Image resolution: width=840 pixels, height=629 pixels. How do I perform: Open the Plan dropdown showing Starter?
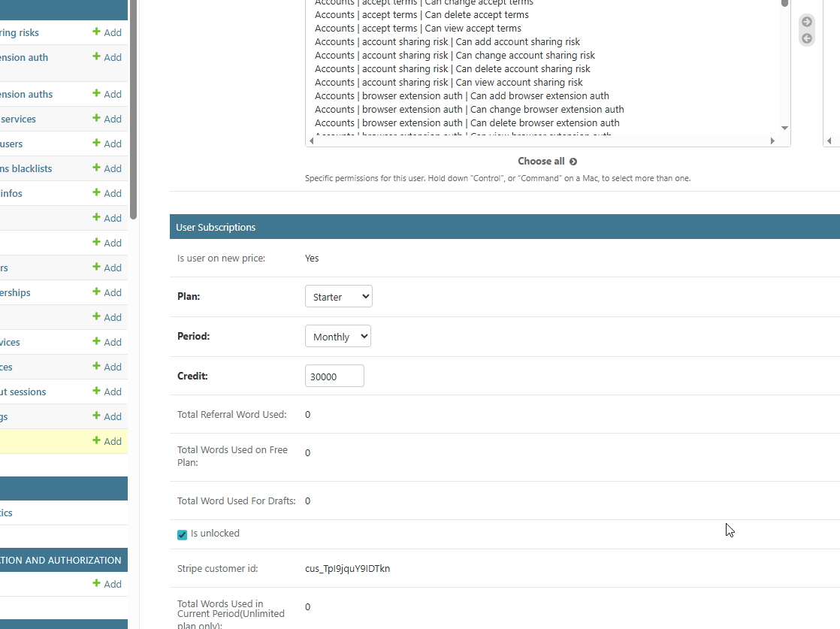tap(339, 296)
